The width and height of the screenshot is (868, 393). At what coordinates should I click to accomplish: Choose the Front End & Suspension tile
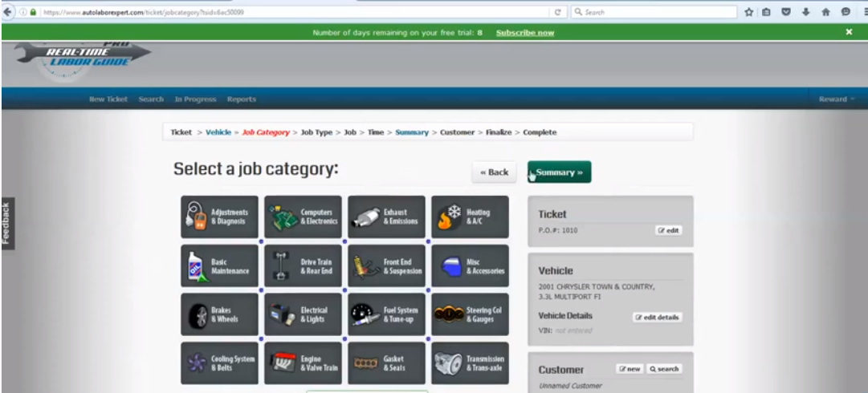pos(386,265)
